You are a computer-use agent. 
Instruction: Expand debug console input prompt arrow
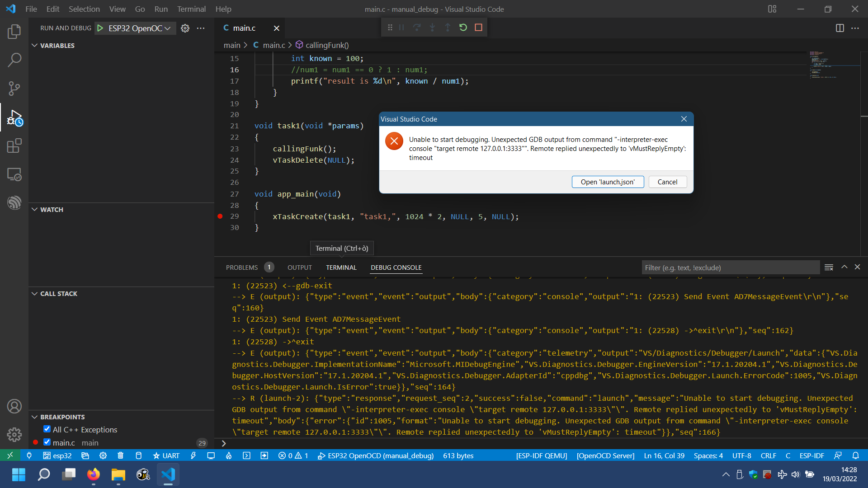tap(224, 443)
